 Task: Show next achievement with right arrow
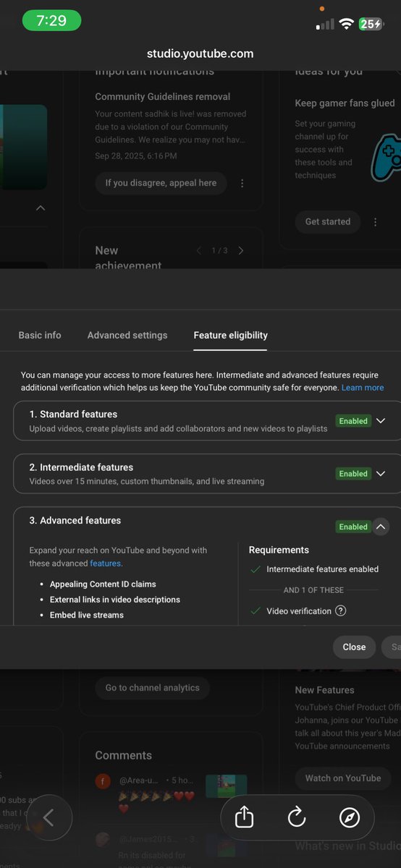pos(241,250)
